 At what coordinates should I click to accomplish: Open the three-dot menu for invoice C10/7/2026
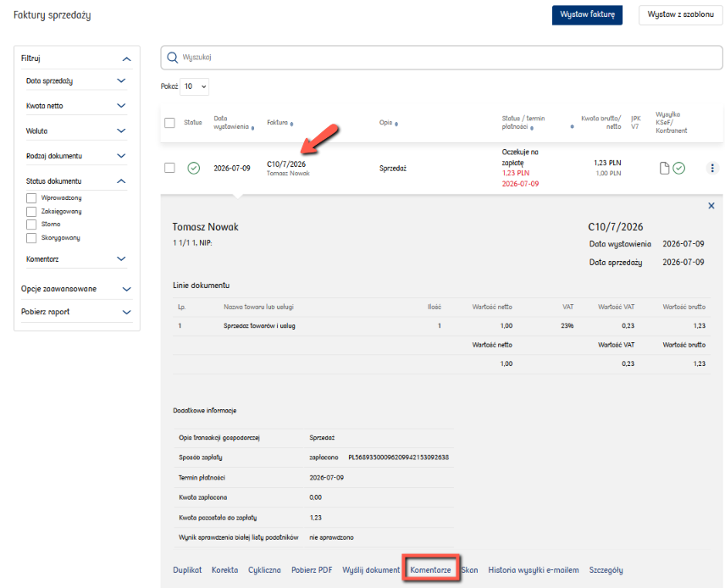[712, 168]
